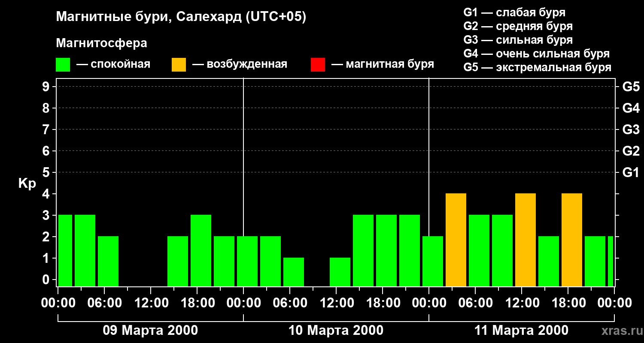Click the '12:00' time label under 09 Марта

[x=151, y=303]
